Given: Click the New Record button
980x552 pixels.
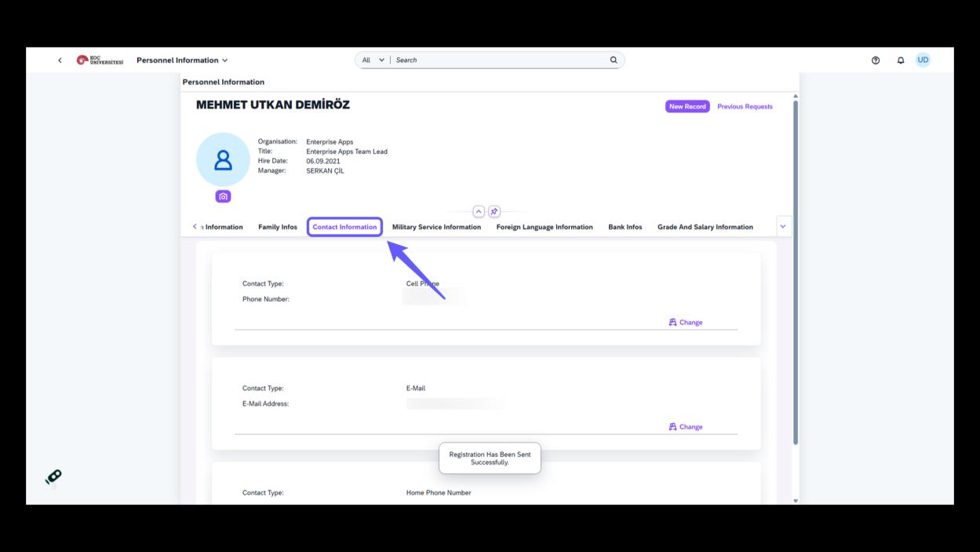Looking at the screenshot, I should point(687,107).
